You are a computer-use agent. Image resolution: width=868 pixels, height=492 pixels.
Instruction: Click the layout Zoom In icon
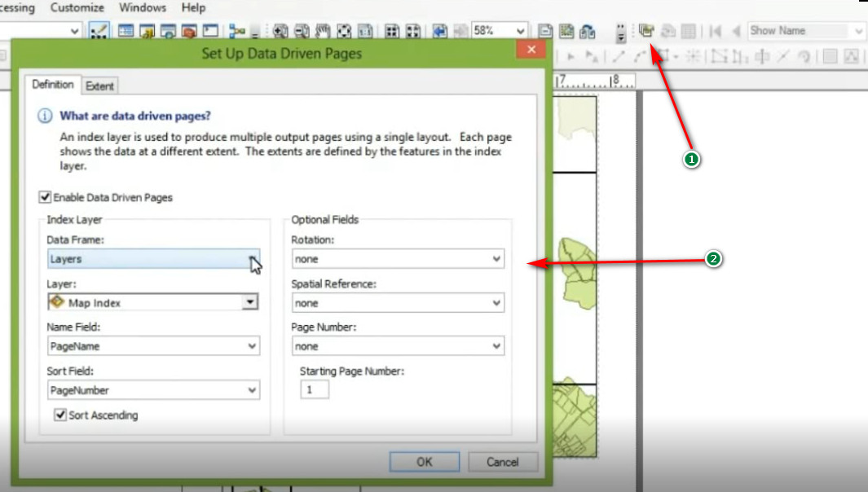pyautogui.click(x=281, y=31)
